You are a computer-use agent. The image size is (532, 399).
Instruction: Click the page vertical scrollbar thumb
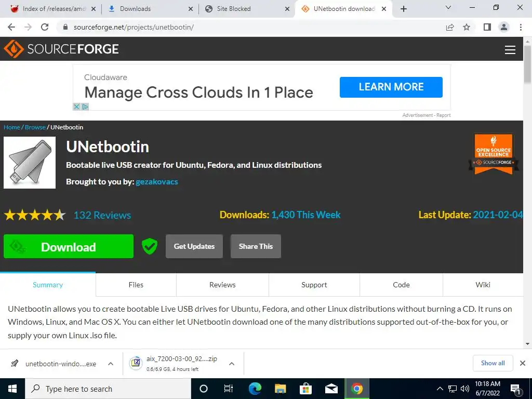point(528,64)
